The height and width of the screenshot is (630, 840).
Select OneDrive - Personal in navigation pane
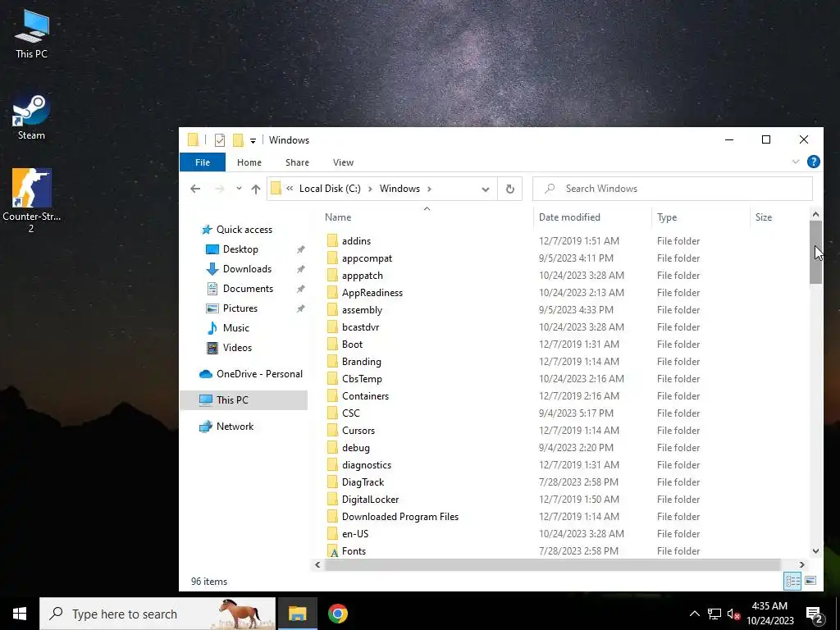coord(251,374)
